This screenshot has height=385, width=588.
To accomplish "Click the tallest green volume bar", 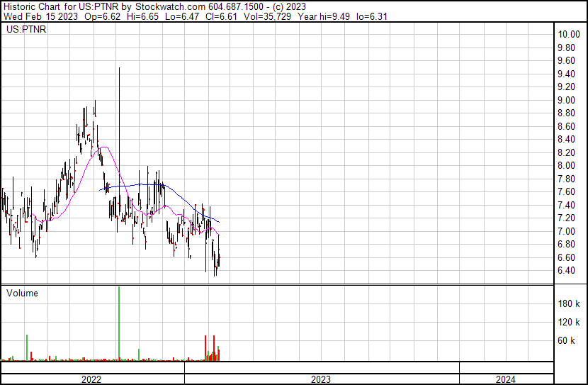I will tap(119, 324).
